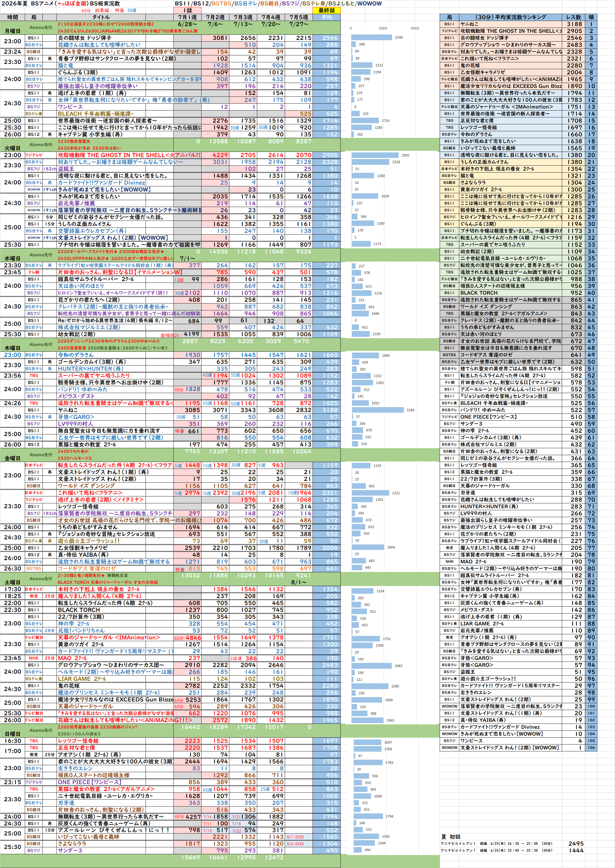Screen dimensions: 615x868
Task: Select the 平均 header cell
Action: coord(326,17)
